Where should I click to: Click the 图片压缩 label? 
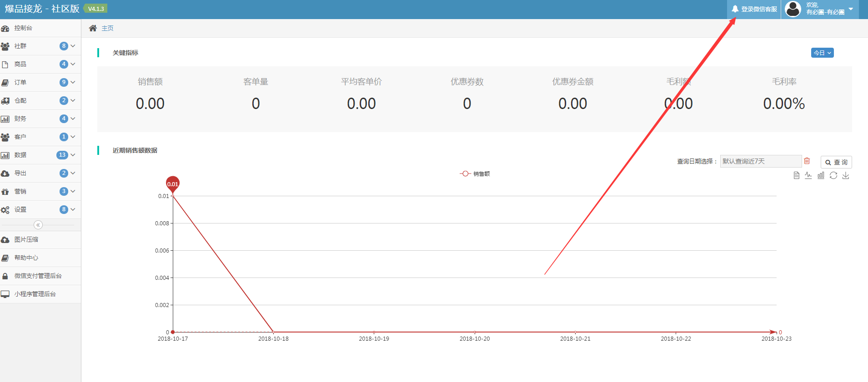click(x=26, y=240)
